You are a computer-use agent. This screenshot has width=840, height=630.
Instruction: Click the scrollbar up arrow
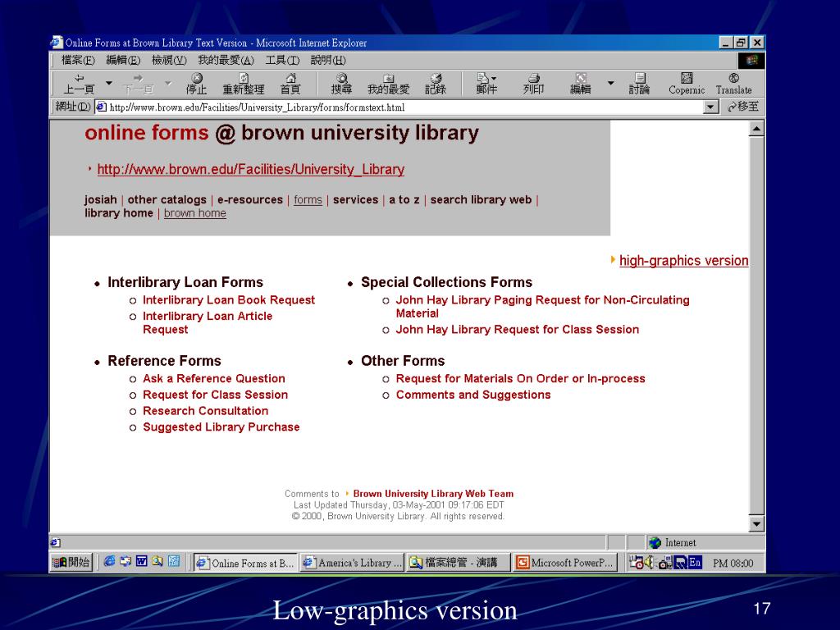pos(756,129)
